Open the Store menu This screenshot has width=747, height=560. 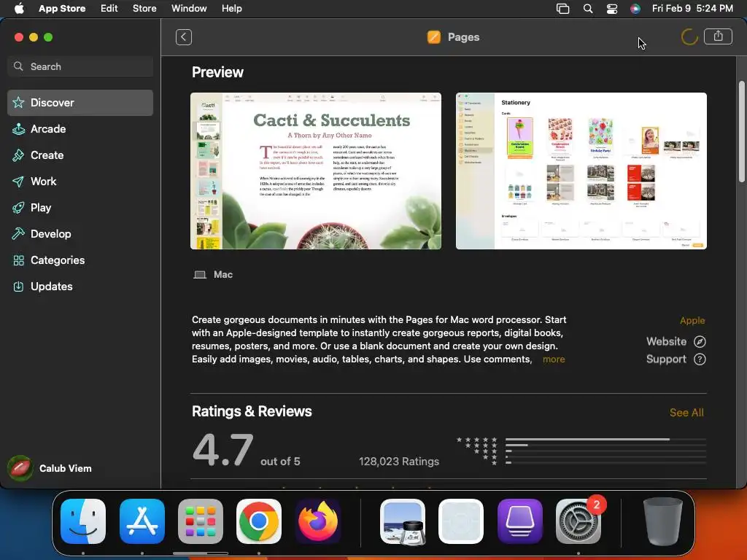coord(144,9)
